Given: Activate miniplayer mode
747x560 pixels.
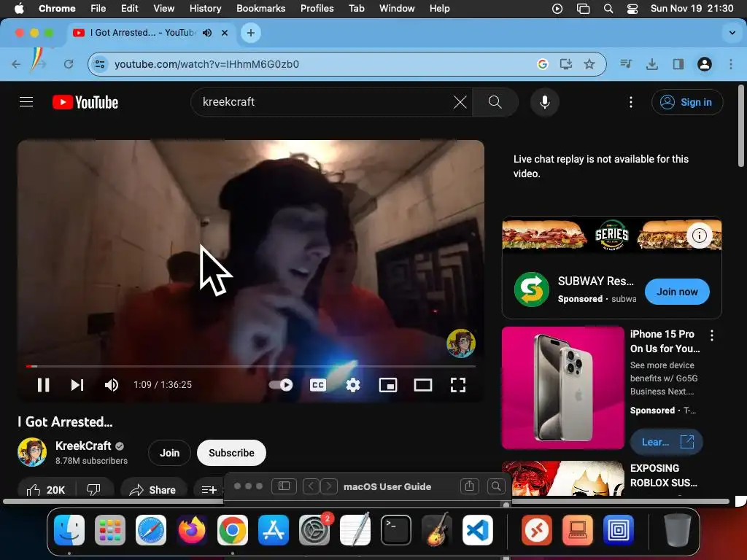Looking at the screenshot, I should pyautogui.click(x=388, y=385).
